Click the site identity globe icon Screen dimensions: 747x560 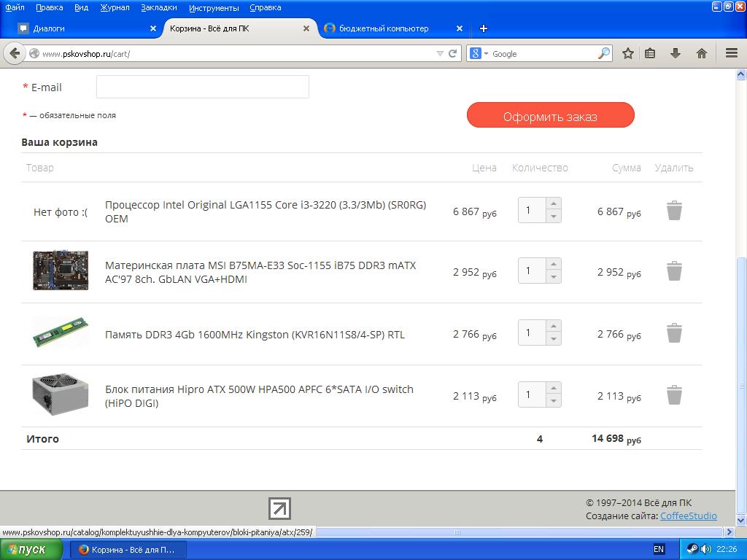pyautogui.click(x=34, y=53)
